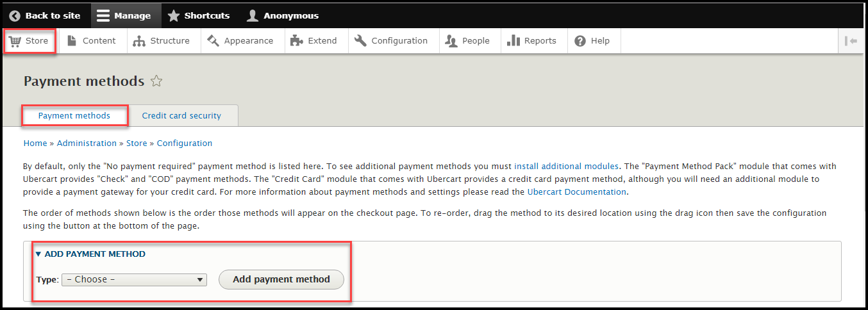
Task: Open the Content menu label
Action: tap(99, 40)
